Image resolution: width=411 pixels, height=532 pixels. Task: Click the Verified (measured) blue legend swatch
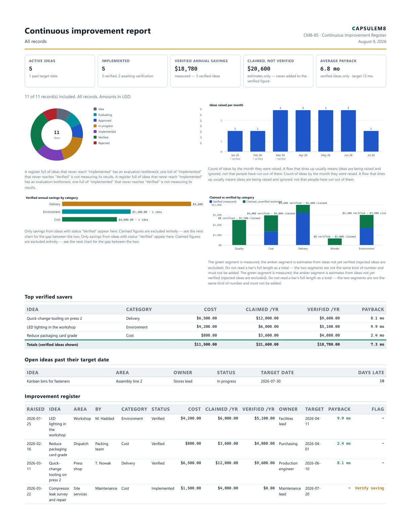211,202
